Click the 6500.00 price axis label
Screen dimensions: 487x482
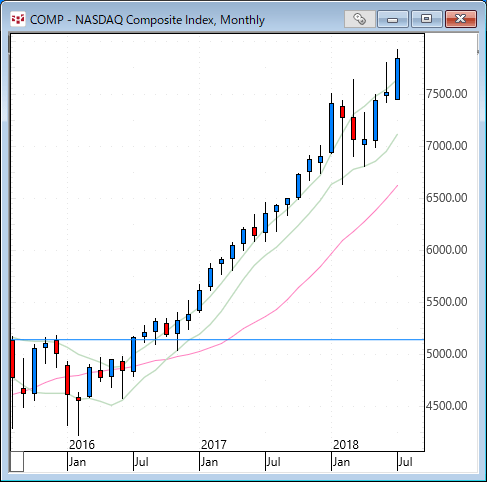(x=447, y=198)
